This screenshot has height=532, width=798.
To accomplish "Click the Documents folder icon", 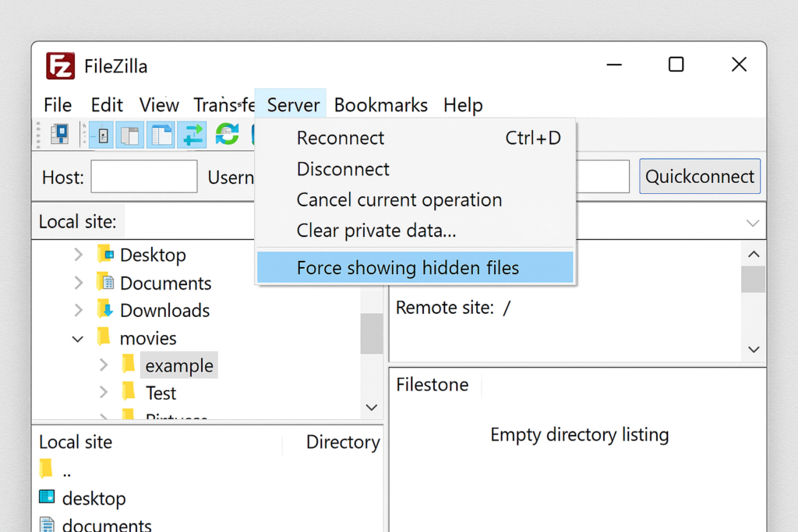I will coord(105,281).
